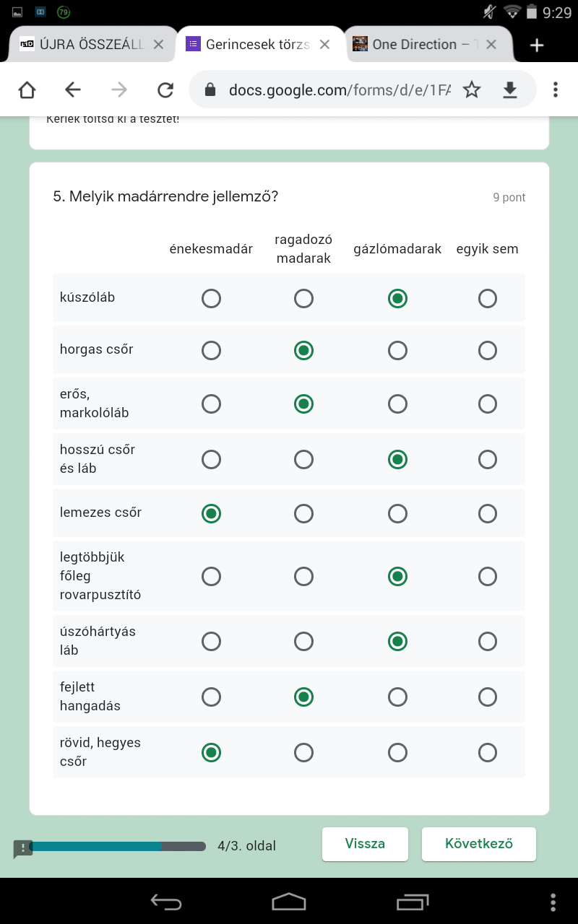
Task: Select énekesmadár for kúszóláb row
Action: [211, 298]
